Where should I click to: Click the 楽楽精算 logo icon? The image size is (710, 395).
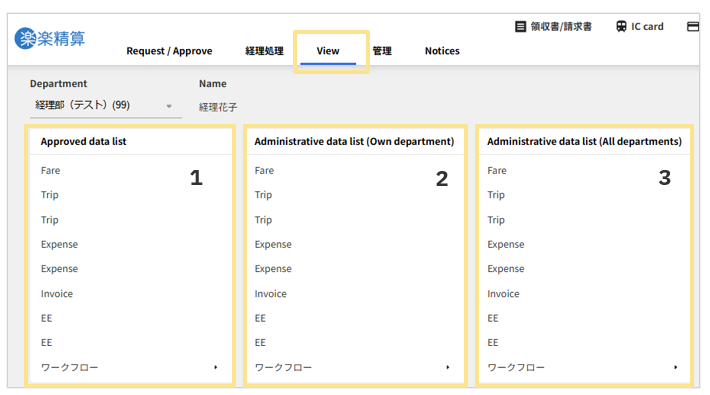pos(50,39)
